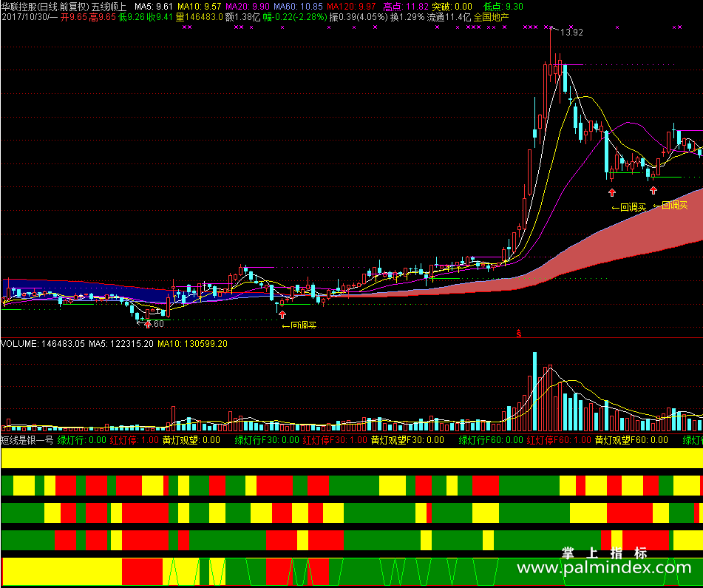Viewport: 703px width, 588px height.
Task: Select the red MA120: 9.97 value
Action: tap(351, 7)
